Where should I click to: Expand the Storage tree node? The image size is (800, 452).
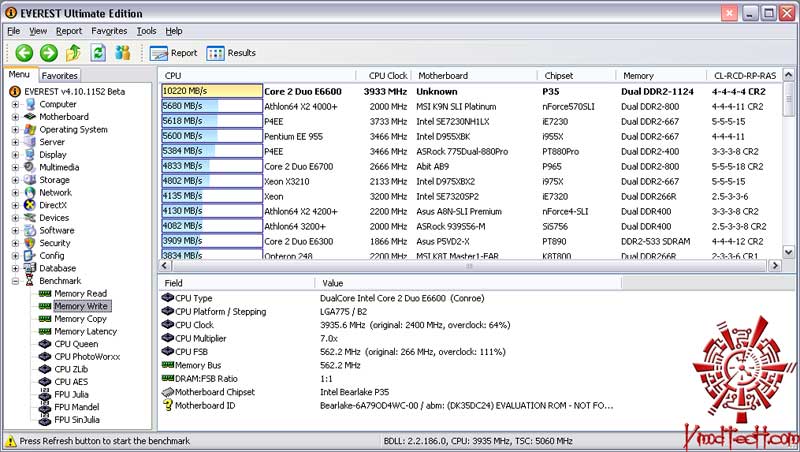[x=15, y=180]
